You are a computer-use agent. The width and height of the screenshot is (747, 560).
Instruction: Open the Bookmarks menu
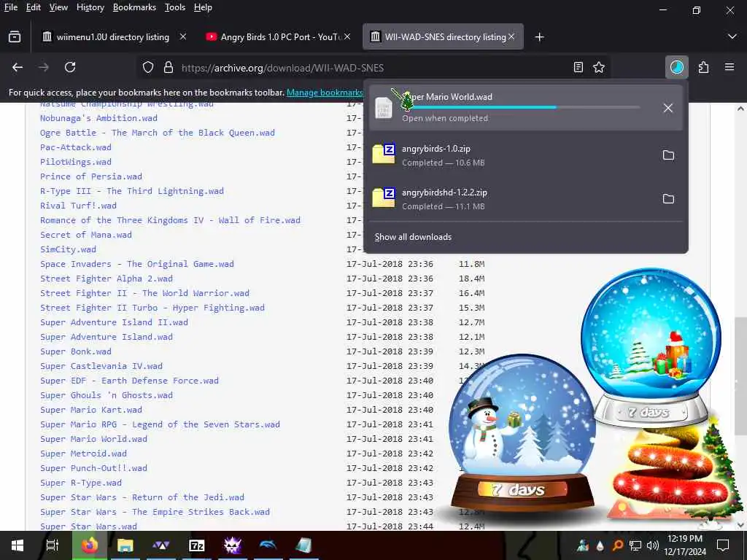click(x=134, y=7)
